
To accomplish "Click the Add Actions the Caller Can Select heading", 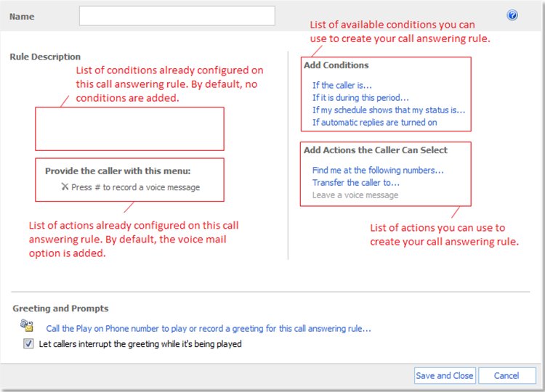I will (x=376, y=150).
